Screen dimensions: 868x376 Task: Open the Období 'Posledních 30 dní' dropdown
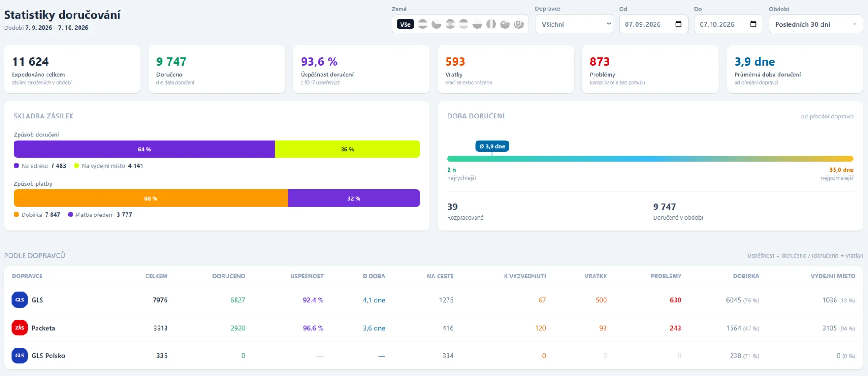816,24
